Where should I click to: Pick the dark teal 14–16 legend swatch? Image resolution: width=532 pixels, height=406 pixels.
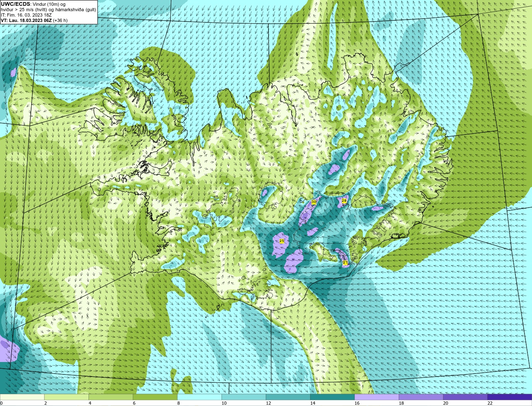tap(332, 397)
